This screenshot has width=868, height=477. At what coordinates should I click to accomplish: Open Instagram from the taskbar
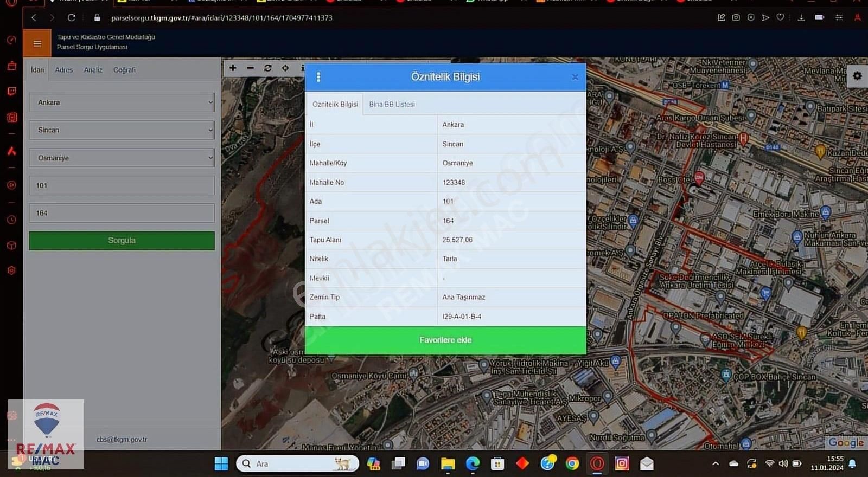point(622,463)
